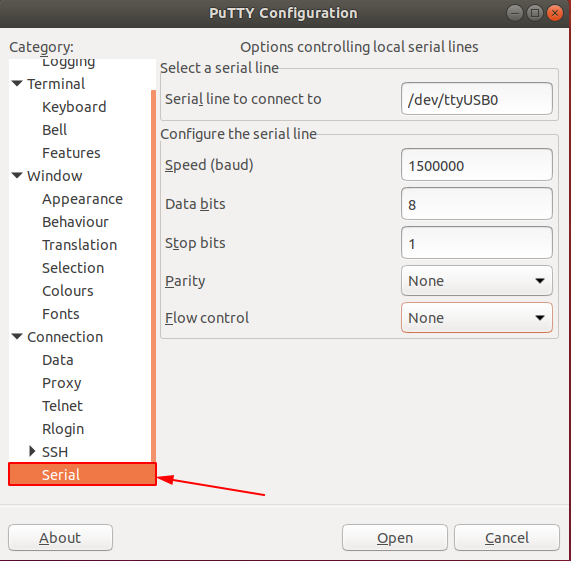The height and width of the screenshot is (561, 571).
Task: Select the Serial category
Action: 83,474
